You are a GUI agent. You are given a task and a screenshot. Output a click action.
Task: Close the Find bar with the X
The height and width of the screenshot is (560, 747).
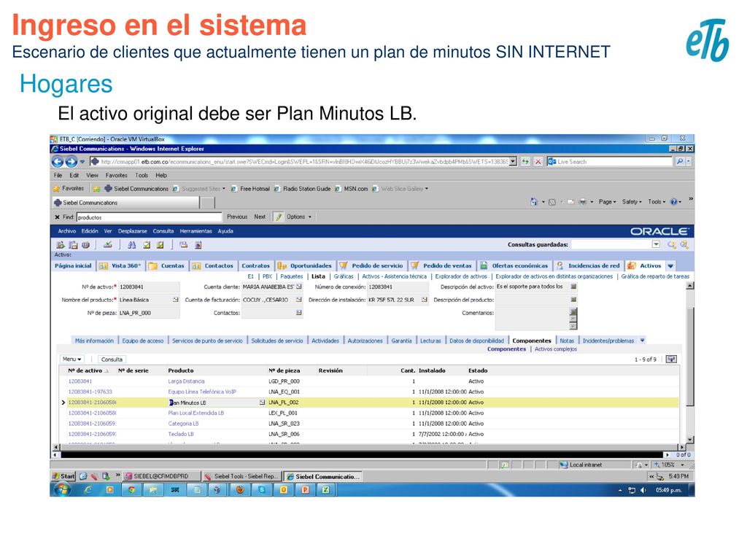click(57, 217)
